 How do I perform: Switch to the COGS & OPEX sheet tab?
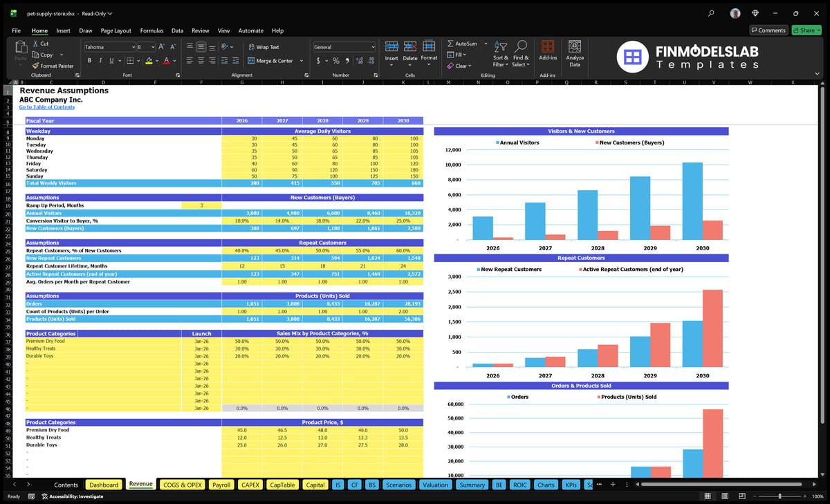(182, 485)
